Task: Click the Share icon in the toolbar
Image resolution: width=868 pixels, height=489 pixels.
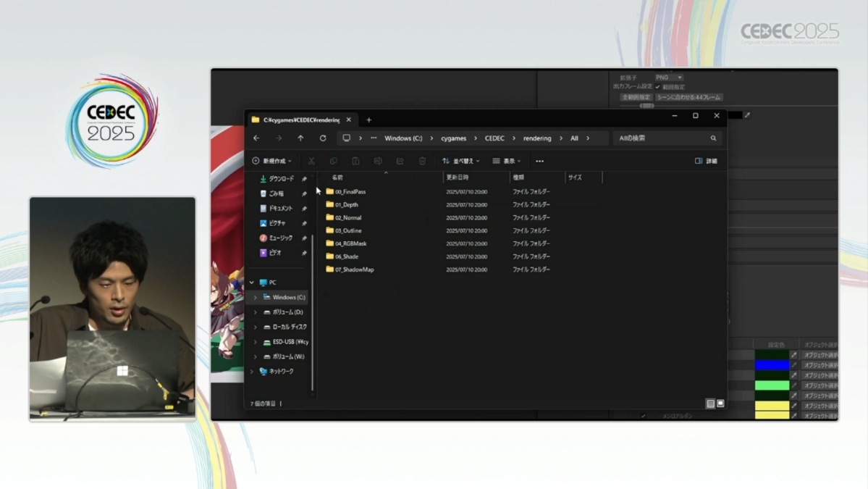Action: 400,161
